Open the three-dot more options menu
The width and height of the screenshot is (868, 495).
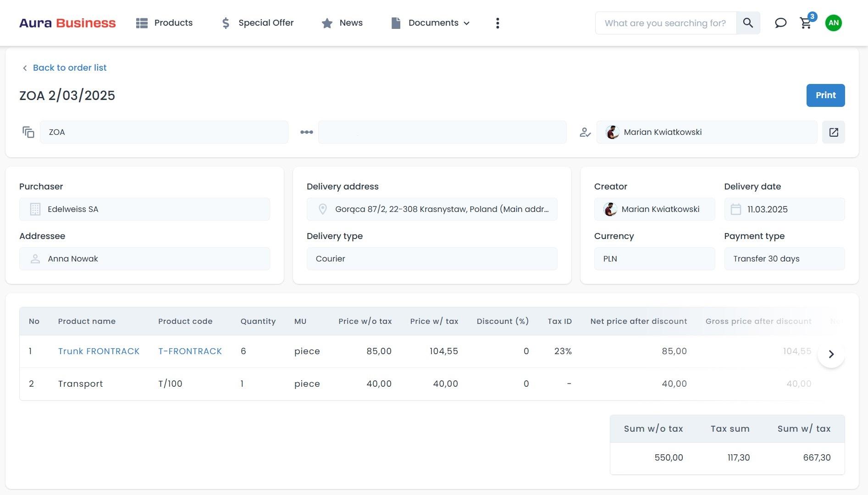point(498,23)
